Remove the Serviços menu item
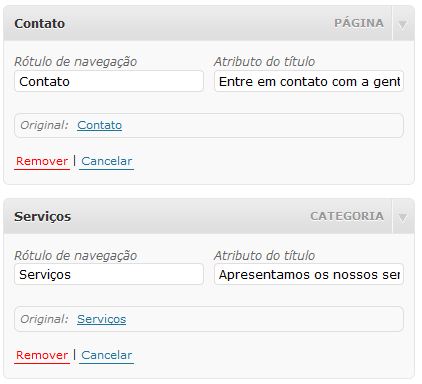This screenshot has width=422, height=384. 42,355
